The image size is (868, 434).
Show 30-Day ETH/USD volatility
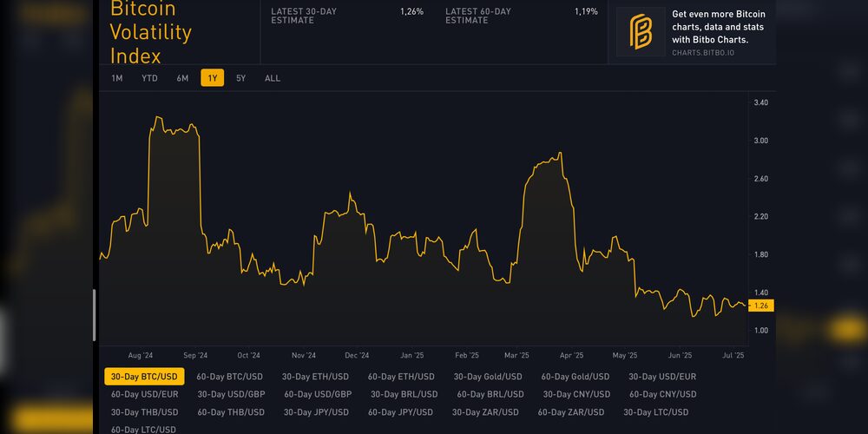point(315,377)
